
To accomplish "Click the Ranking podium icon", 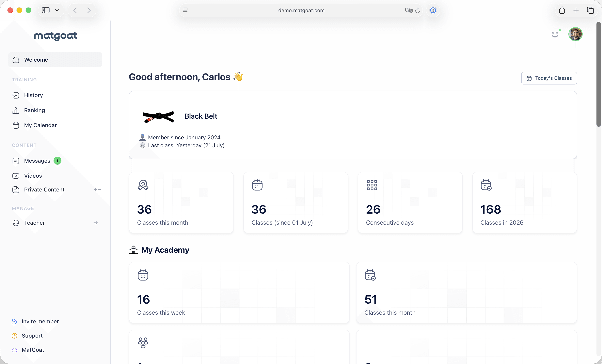I will pos(16,110).
